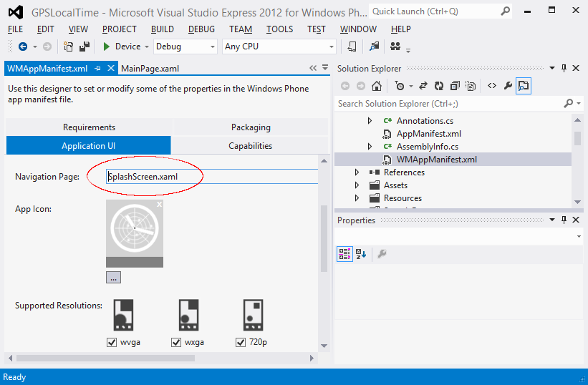The height and width of the screenshot is (385, 588).
Task: Open the FILE menu
Action: coord(15,29)
